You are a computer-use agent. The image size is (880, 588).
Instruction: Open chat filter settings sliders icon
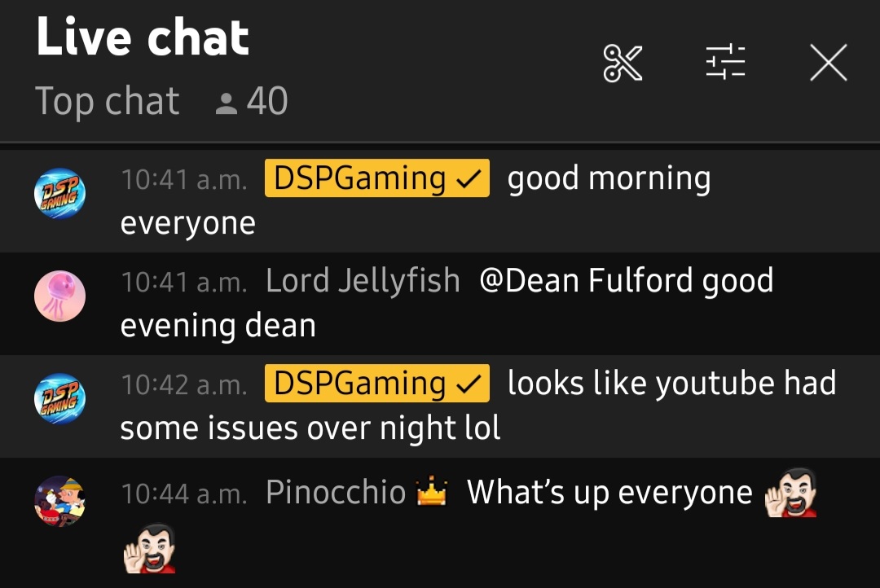(725, 62)
